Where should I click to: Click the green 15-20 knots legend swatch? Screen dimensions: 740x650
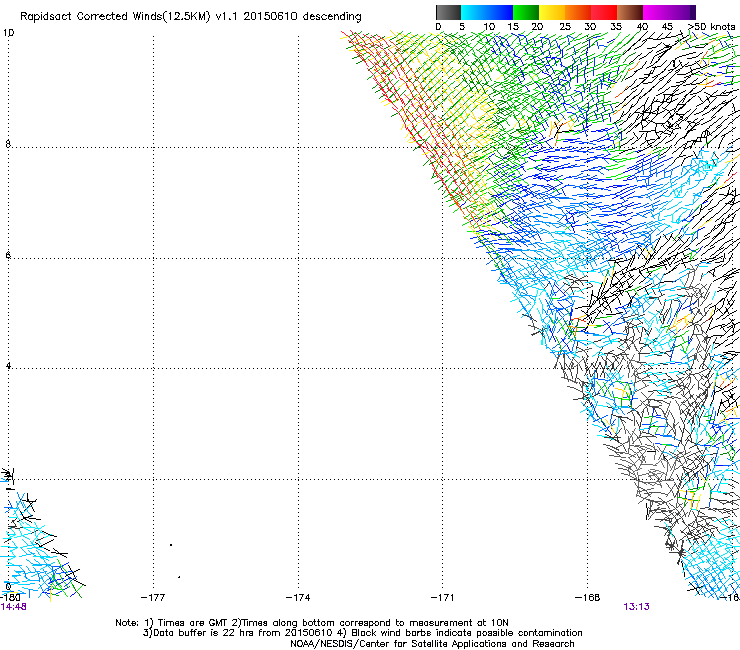click(526, 12)
